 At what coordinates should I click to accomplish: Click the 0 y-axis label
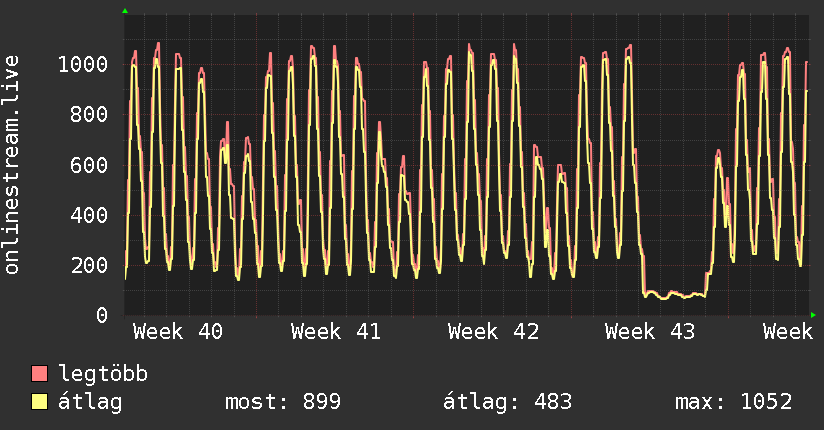pyautogui.click(x=102, y=315)
